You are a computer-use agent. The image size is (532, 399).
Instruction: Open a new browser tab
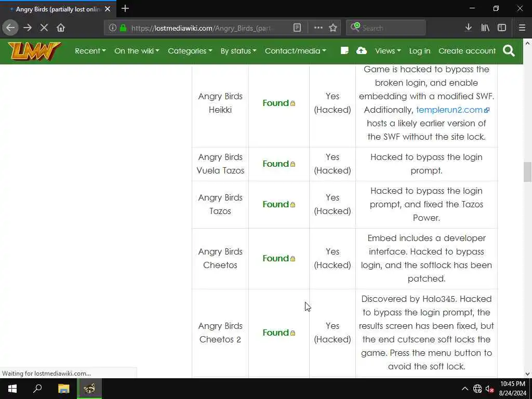(x=125, y=8)
